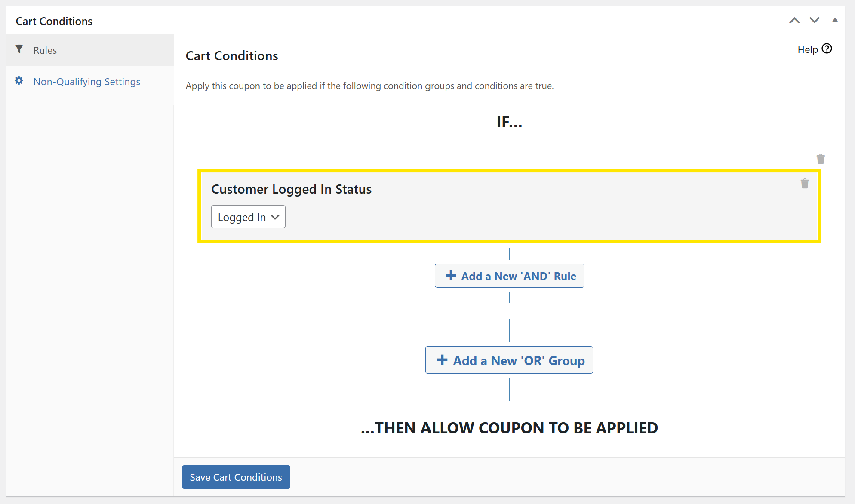Click the plus icon on the Add 'AND' Rule button
Image resolution: width=855 pixels, height=504 pixels.
coord(451,276)
